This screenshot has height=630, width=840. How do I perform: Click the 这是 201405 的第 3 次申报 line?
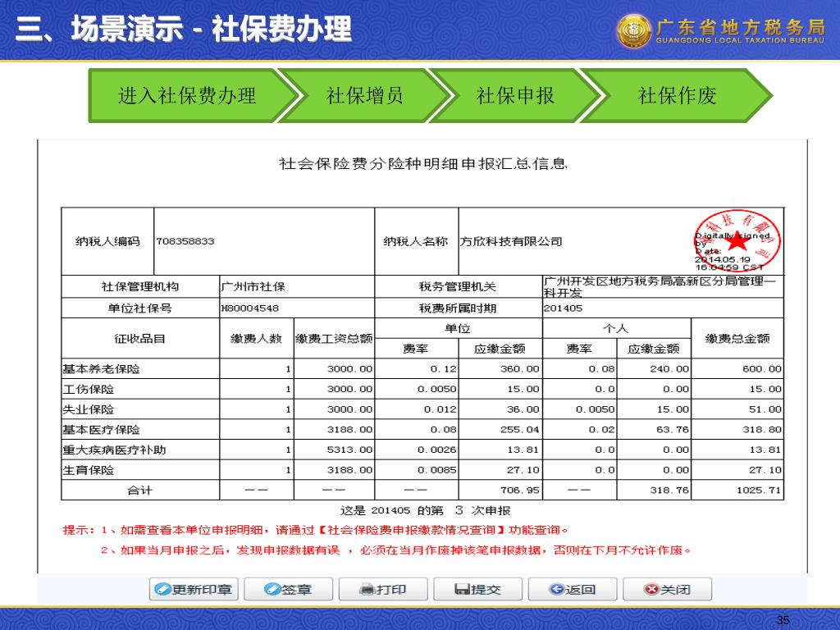[x=426, y=510]
